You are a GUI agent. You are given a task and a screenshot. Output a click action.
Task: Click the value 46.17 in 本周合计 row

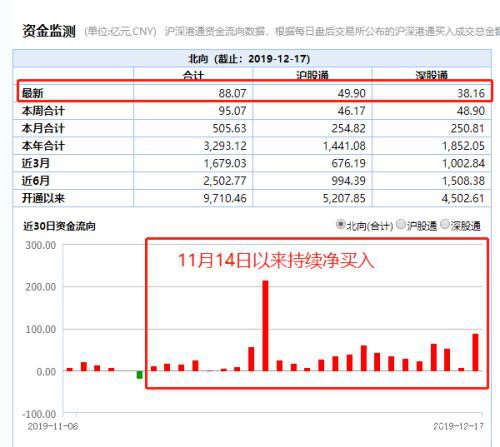tap(352, 111)
